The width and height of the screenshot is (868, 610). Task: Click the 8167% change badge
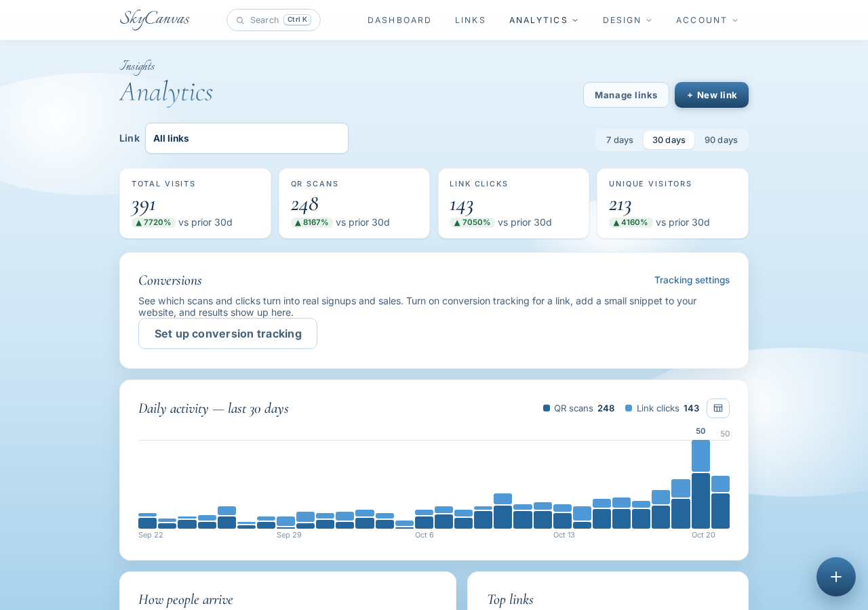312,222
